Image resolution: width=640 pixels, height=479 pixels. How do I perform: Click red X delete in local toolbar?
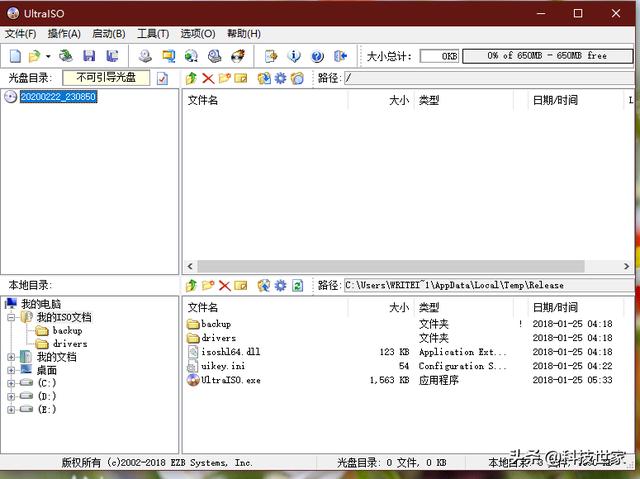click(224, 285)
